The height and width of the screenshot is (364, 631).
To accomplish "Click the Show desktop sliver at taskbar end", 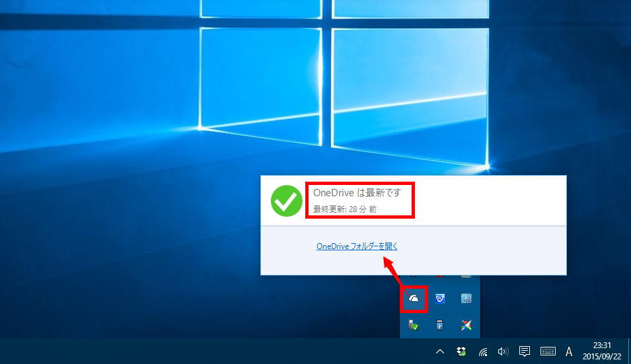I will coord(628,351).
